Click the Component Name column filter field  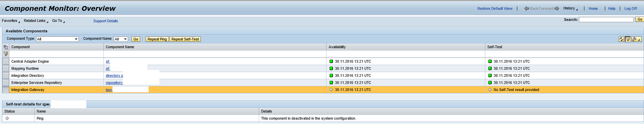[215, 54]
